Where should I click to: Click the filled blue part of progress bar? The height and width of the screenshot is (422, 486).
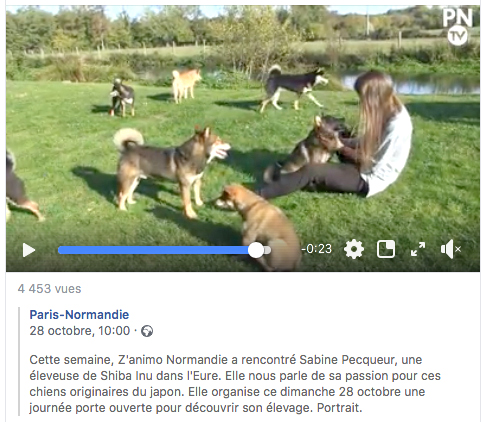coord(153,250)
